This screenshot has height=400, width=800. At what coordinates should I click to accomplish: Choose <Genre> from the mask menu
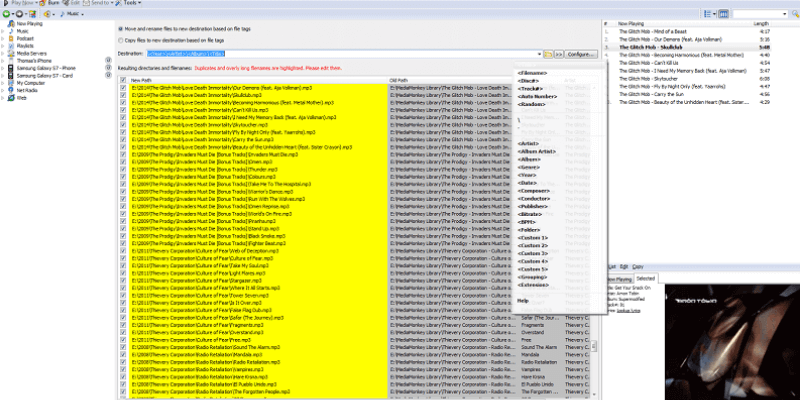529,167
